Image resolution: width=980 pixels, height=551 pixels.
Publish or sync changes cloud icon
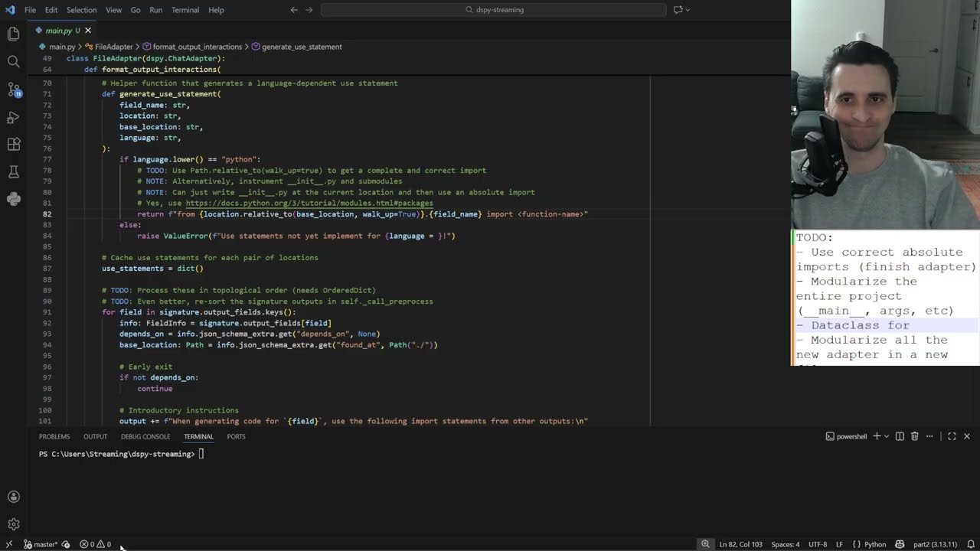[x=66, y=544]
